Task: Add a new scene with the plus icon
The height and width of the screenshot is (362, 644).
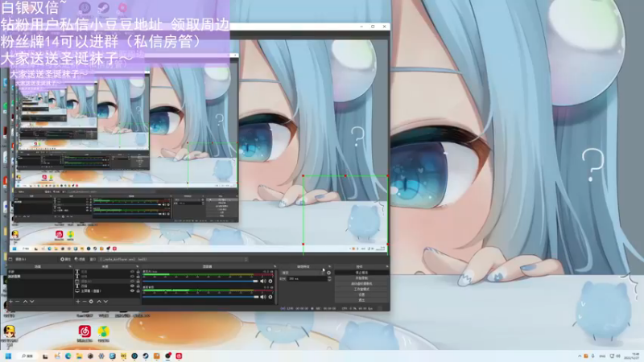Action: click(10, 302)
